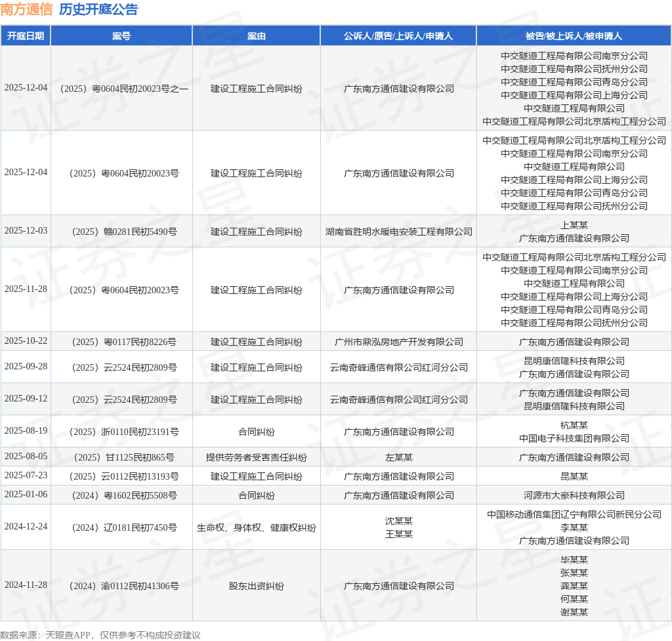Click the 数据来源 天眼查APP footer note
Screen dimensions: 672x641
point(100,635)
